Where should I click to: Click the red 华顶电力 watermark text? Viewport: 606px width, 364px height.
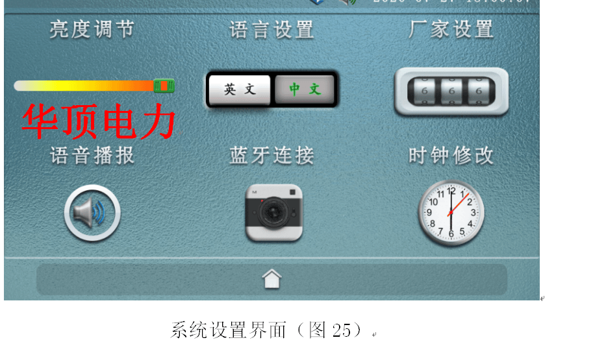(x=99, y=121)
